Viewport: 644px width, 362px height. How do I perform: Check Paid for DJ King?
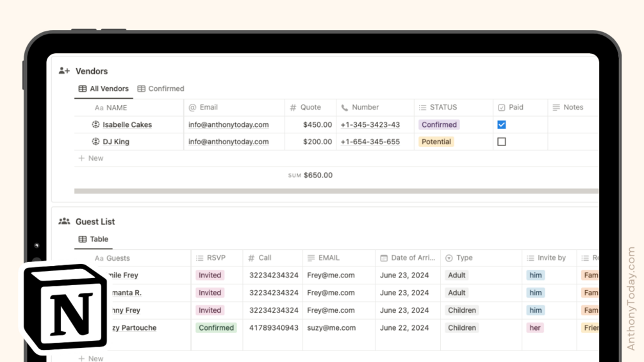point(502,142)
